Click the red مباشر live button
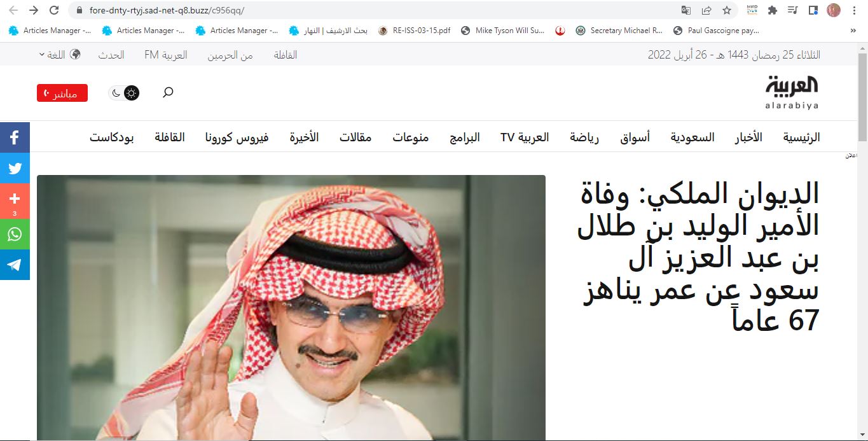868x441 pixels. (62, 93)
